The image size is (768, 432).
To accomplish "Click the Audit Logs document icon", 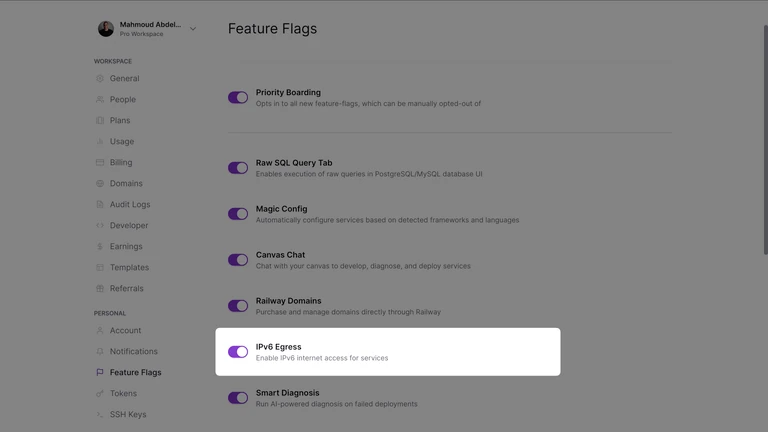I will click(100, 205).
